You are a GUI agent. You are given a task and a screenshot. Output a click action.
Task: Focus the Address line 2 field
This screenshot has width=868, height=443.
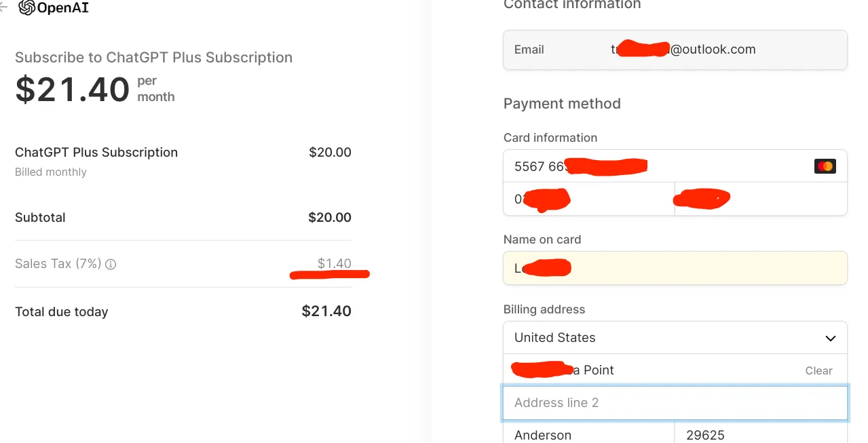point(675,403)
